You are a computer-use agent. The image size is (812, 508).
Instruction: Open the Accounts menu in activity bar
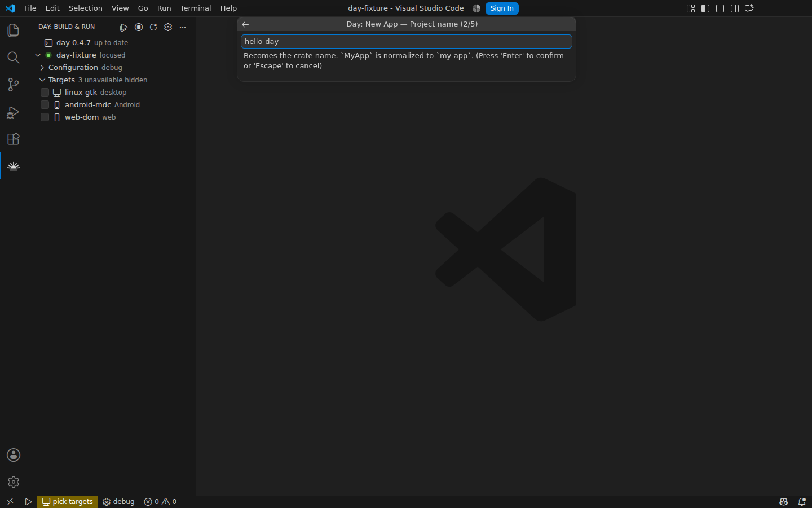coord(14,455)
